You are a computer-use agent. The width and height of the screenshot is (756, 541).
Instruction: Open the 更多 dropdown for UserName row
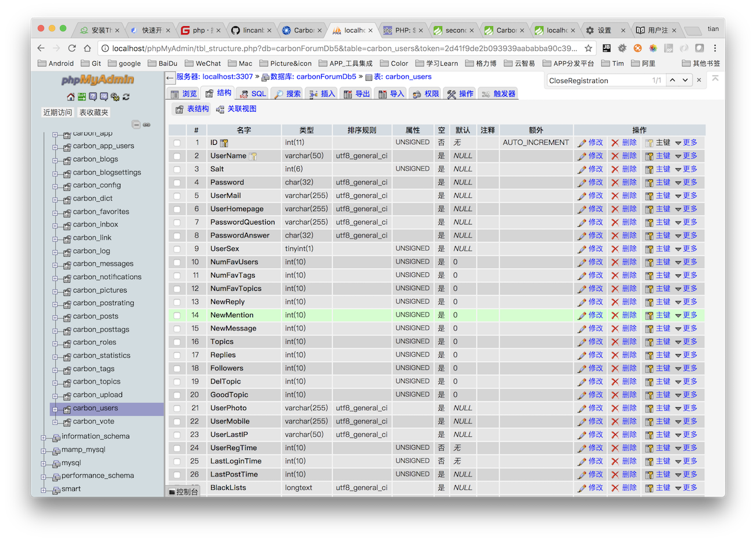click(686, 156)
